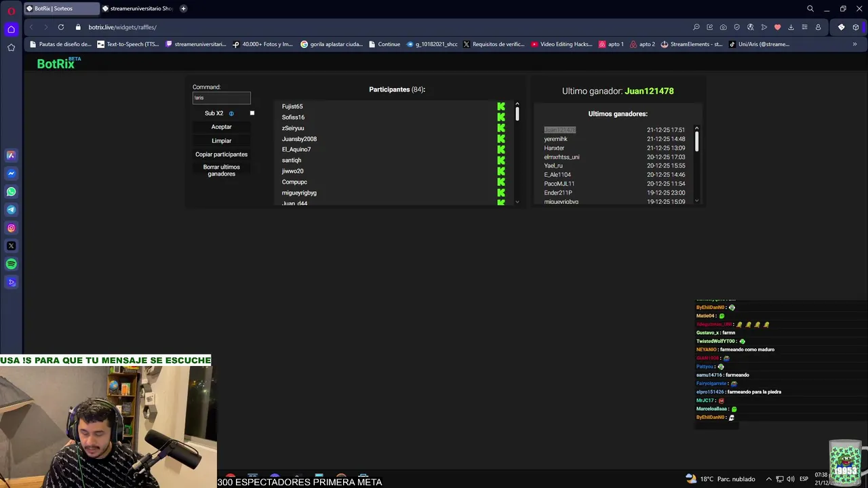Click Borrar ultimos ganadores button
The height and width of the screenshot is (488, 868).
pos(221,170)
